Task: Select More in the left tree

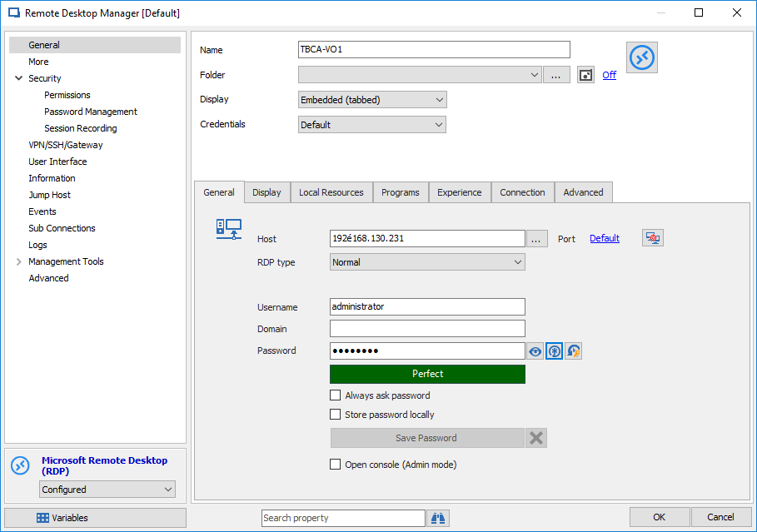Action: coord(38,62)
